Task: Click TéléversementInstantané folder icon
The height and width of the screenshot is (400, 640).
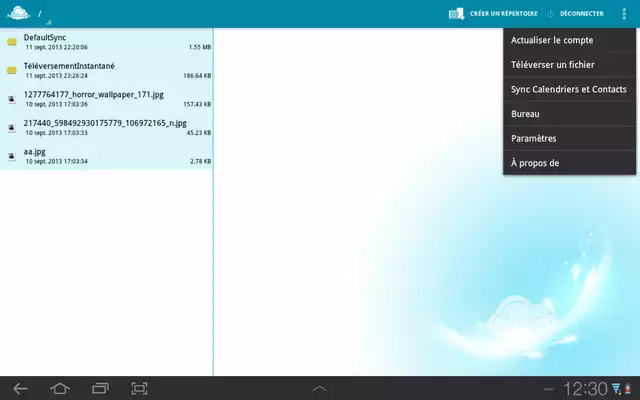Action: point(12,70)
